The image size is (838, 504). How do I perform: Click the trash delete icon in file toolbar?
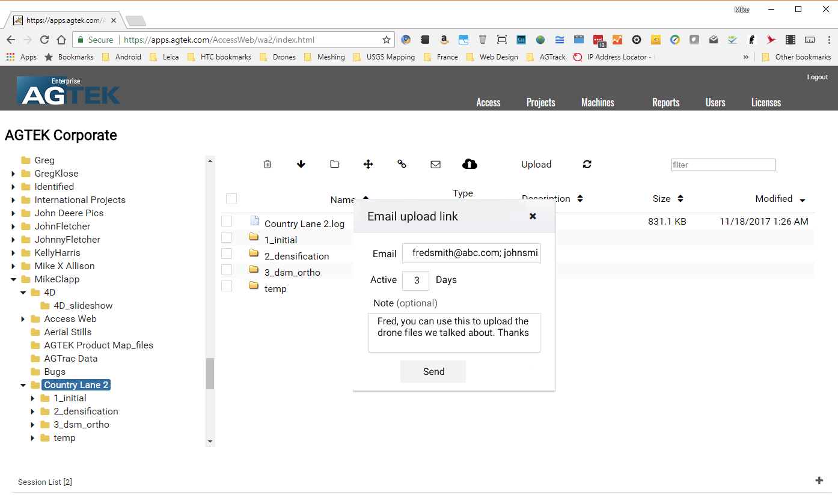268,164
